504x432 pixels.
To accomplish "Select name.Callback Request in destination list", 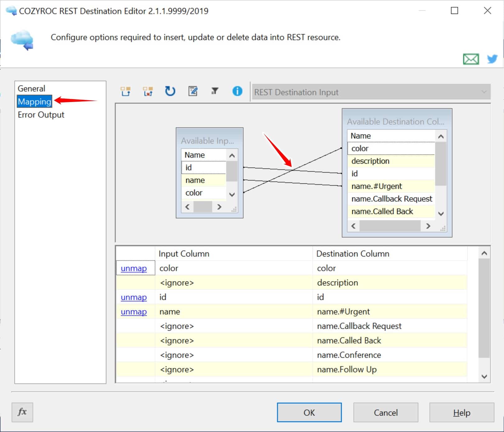I will 391,199.
